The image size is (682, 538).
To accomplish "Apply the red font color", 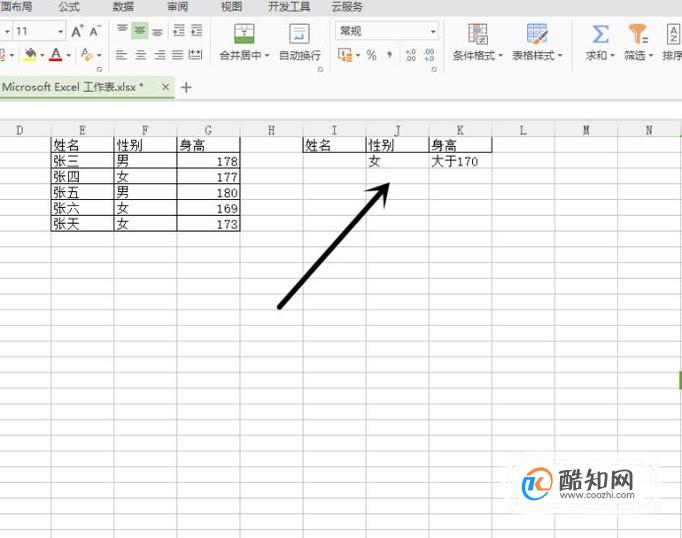I will tap(56, 55).
